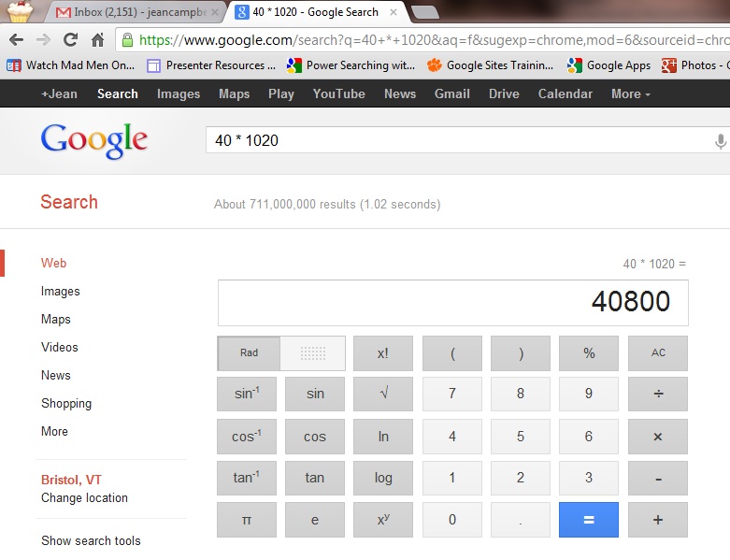Click the plus key
730x560 pixels.
click(658, 520)
